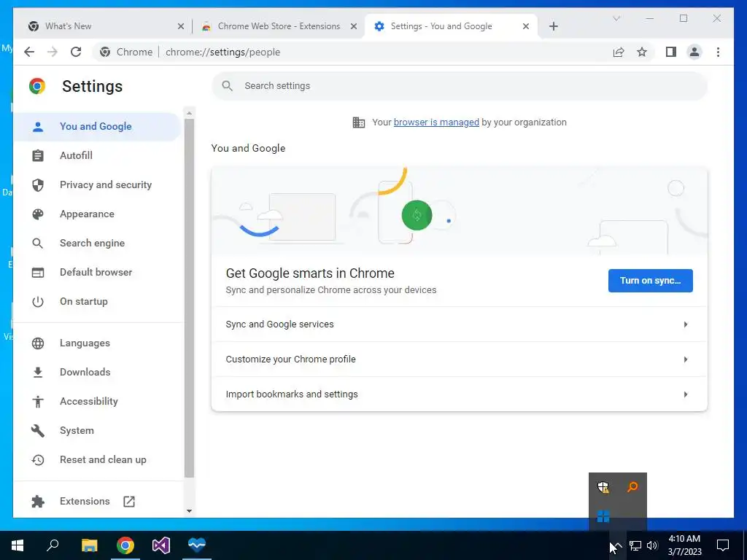The image size is (747, 560).
Task: Click the blue Windows-logo tray icon
Action: pyautogui.click(x=603, y=516)
